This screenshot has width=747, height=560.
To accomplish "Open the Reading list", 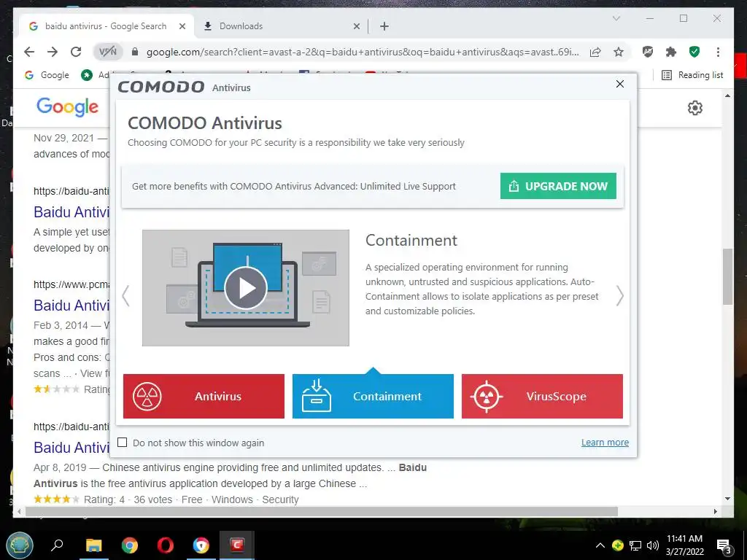I will (693, 75).
